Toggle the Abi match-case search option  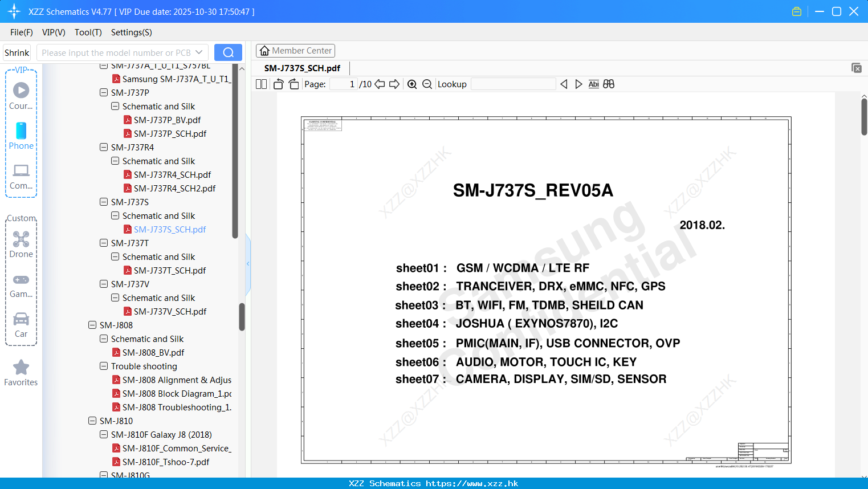[593, 84]
